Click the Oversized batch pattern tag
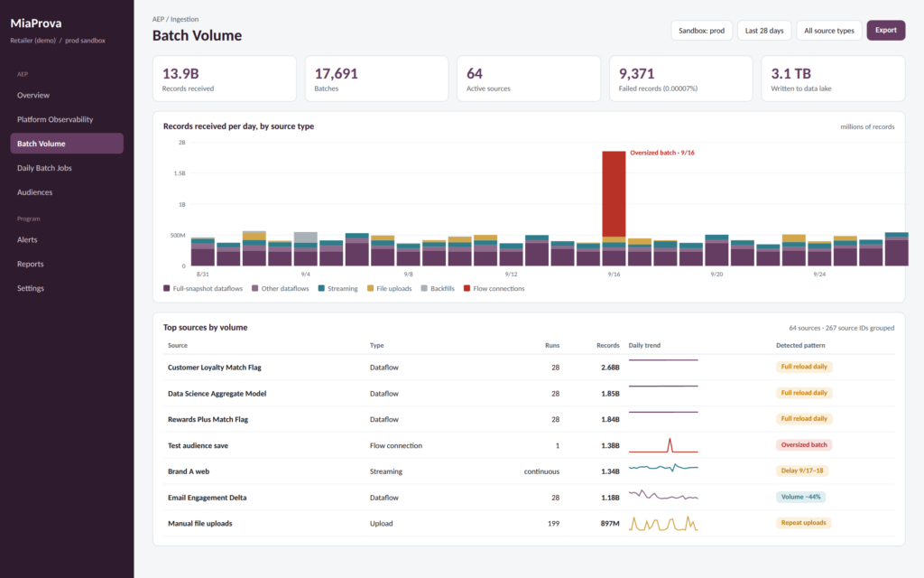The height and width of the screenshot is (578, 924). (x=804, y=444)
